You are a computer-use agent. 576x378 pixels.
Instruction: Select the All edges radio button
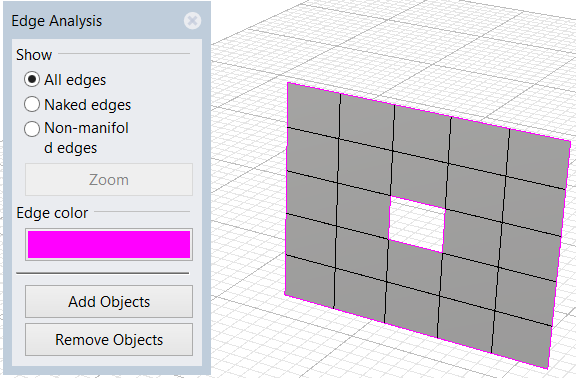coord(32,79)
